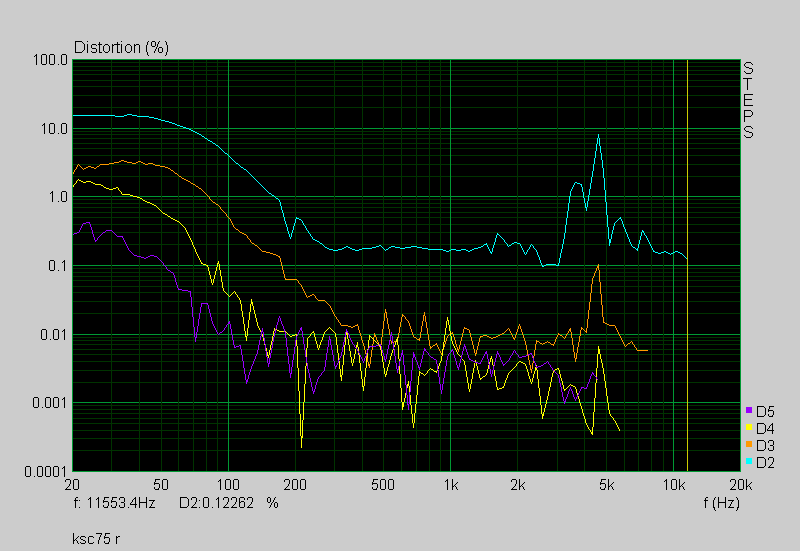Screen dimensions: 800x551
Task: Select the D4 legend label
Action: [x=765, y=429]
